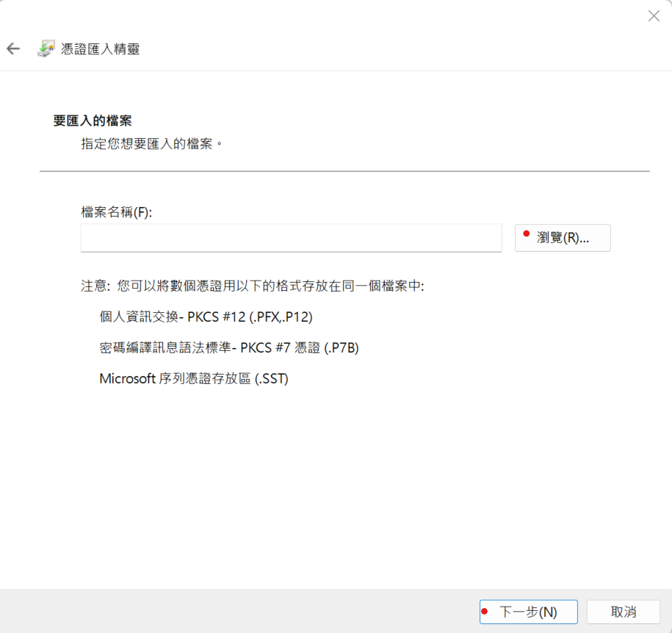Screen dimensions: 672x633
Task: Proceed with the 下一步(N) button
Action: (x=529, y=612)
